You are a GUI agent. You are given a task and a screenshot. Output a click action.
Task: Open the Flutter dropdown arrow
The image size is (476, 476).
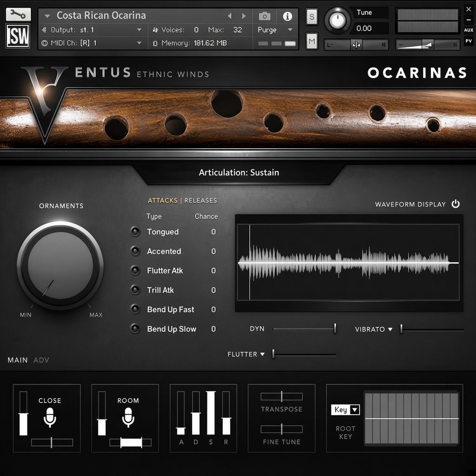coord(262,354)
